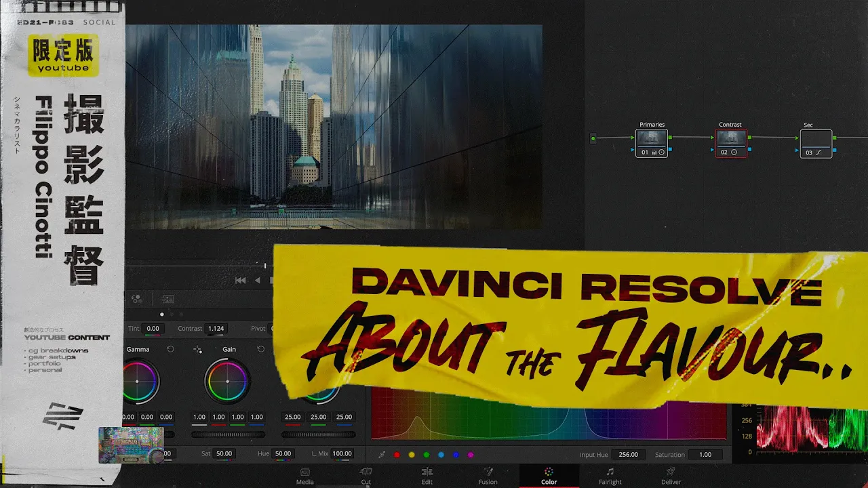Select the Sec node 03
This screenshot has height=488, width=868.
click(816, 144)
